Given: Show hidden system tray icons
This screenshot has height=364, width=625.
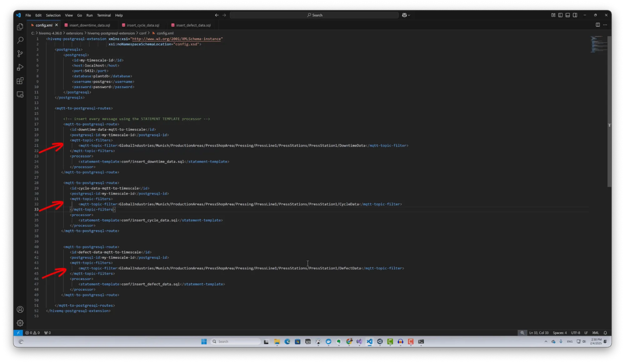Looking at the screenshot, I should pos(546,342).
